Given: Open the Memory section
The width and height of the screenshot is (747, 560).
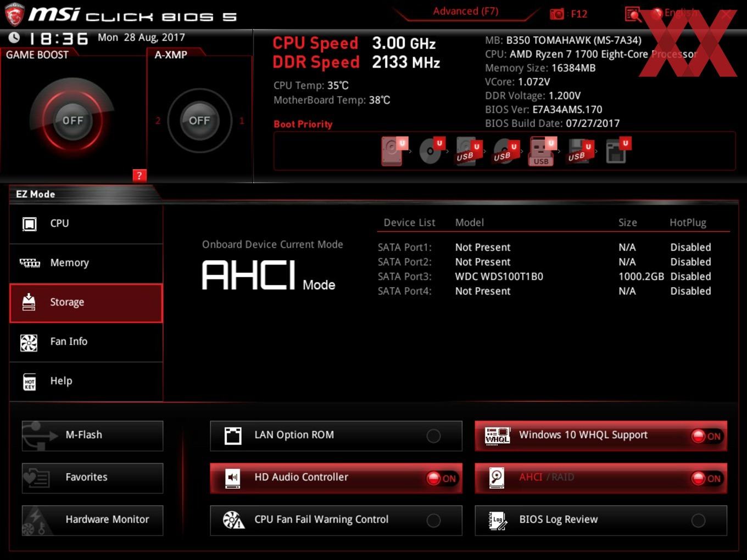Looking at the screenshot, I should (x=86, y=263).
